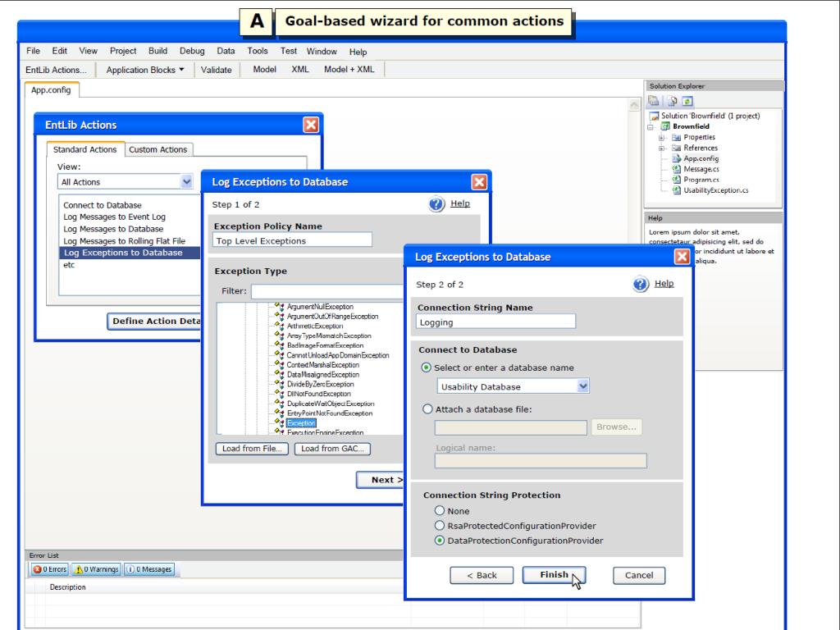840x630 pixels.
Task: Open the File menu
Action: coord(33,51)
